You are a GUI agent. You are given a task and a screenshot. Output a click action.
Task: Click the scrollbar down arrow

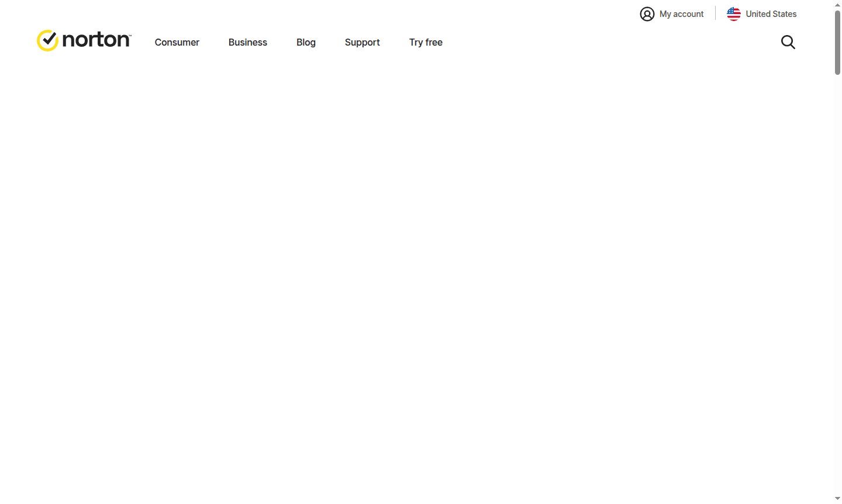click(837, 499)
